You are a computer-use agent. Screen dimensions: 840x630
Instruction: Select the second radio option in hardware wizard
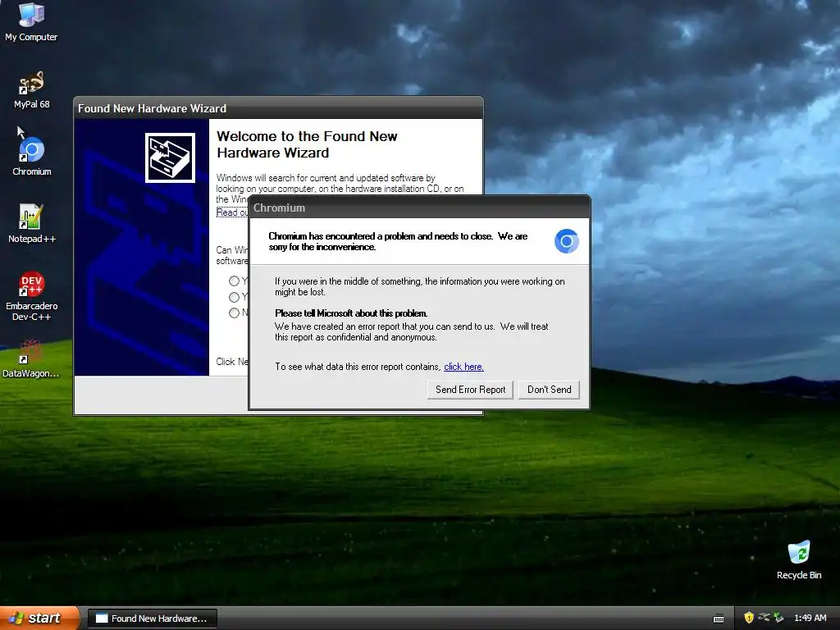point(234,297)
